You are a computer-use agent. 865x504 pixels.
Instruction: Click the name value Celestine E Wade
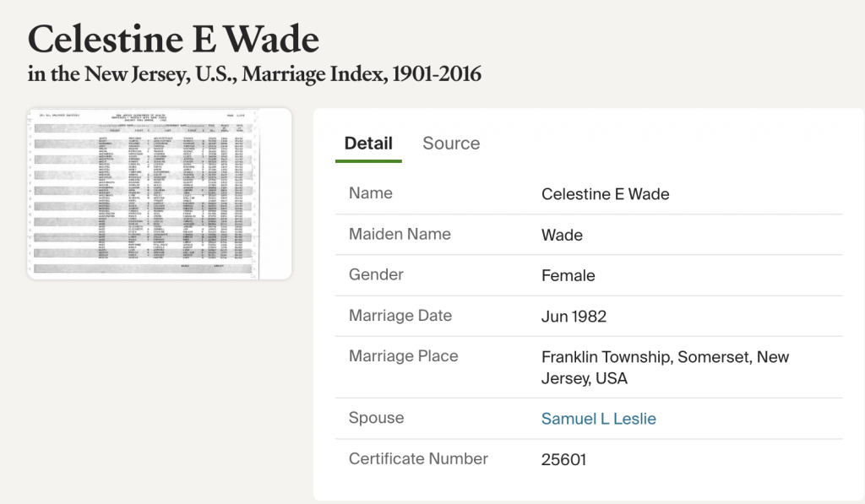tap(605, 194)
